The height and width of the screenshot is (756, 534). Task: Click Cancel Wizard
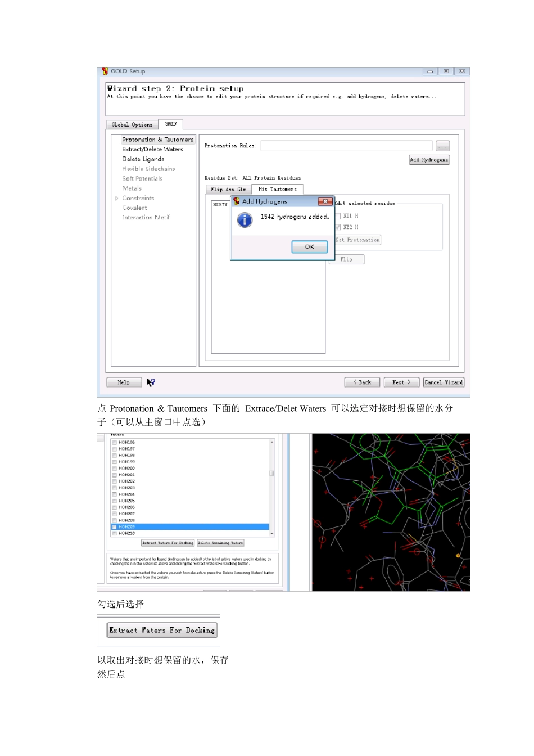[444, 382]
